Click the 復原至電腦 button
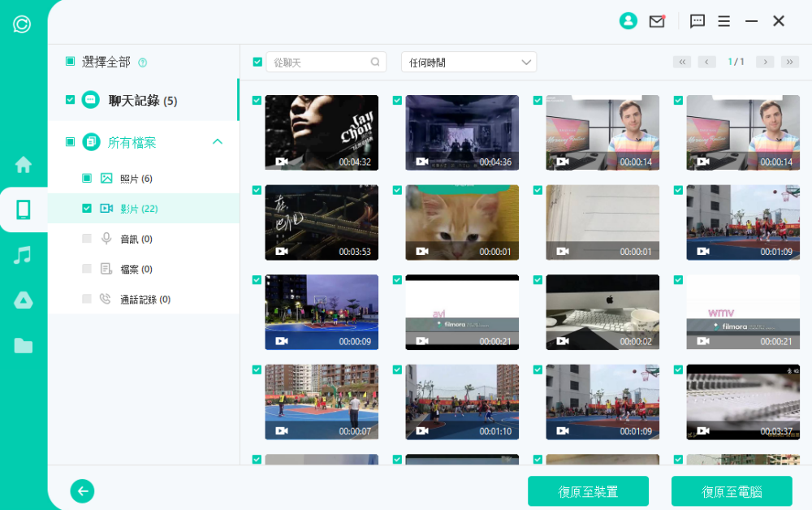Viewport: 812px width, 510px height. [x=732, y=491]
